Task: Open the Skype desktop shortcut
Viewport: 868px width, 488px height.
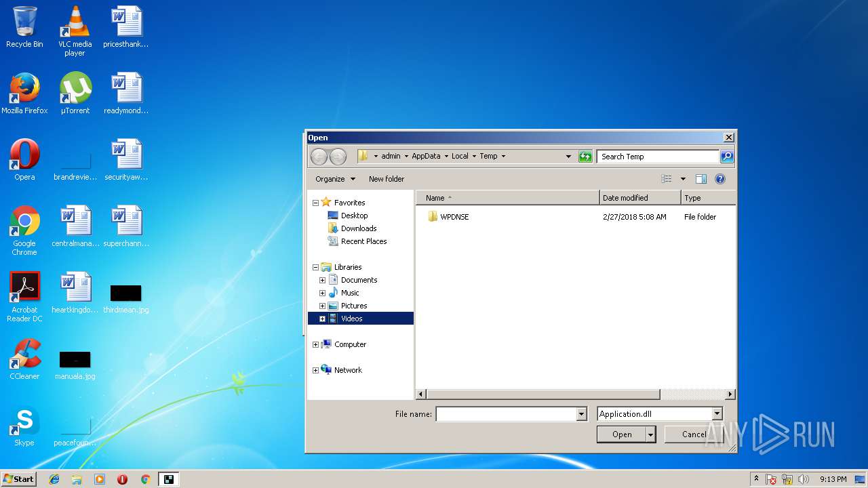Action: (24, 426)
